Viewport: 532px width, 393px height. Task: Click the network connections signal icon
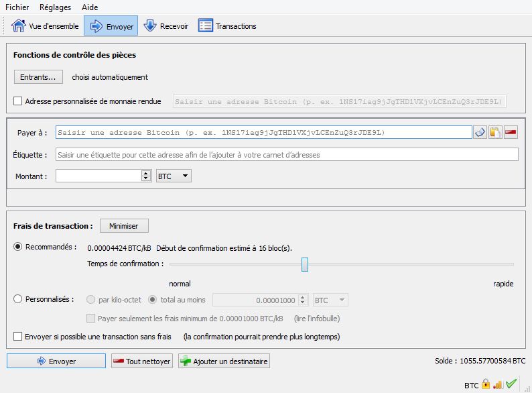click(x=498, y=384)
